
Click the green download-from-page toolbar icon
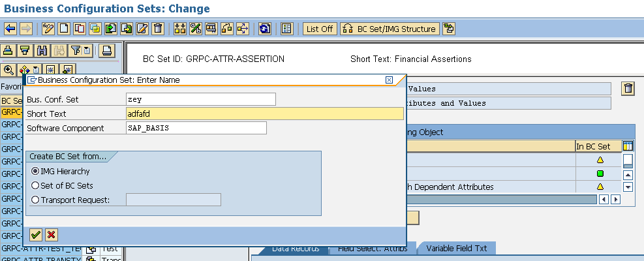pos(127,29)
